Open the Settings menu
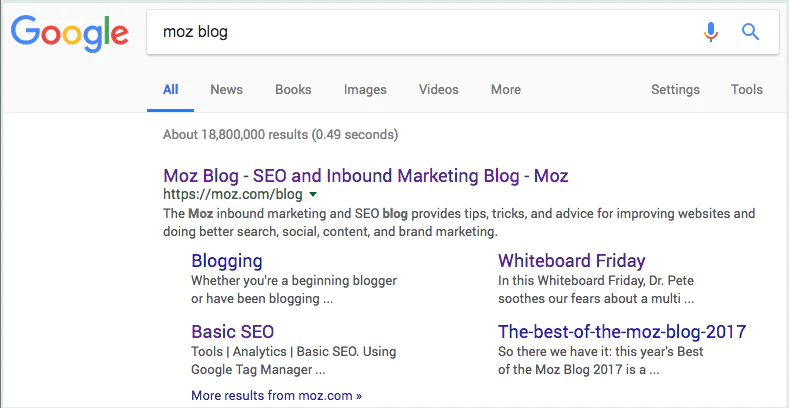The image size is (789, 408). click(675, 90)
